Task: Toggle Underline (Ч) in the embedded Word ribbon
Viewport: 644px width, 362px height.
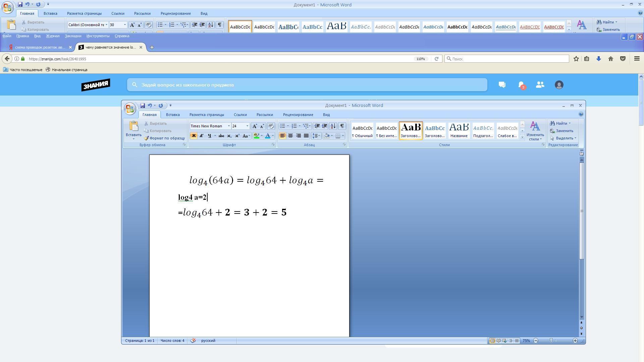Action: [209, 136]
